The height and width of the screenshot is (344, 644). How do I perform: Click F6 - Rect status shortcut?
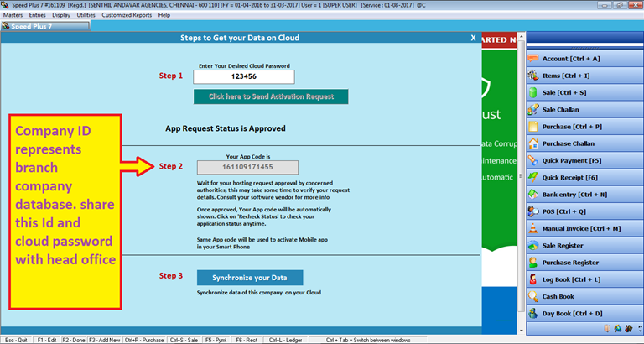tap(247, 341)
